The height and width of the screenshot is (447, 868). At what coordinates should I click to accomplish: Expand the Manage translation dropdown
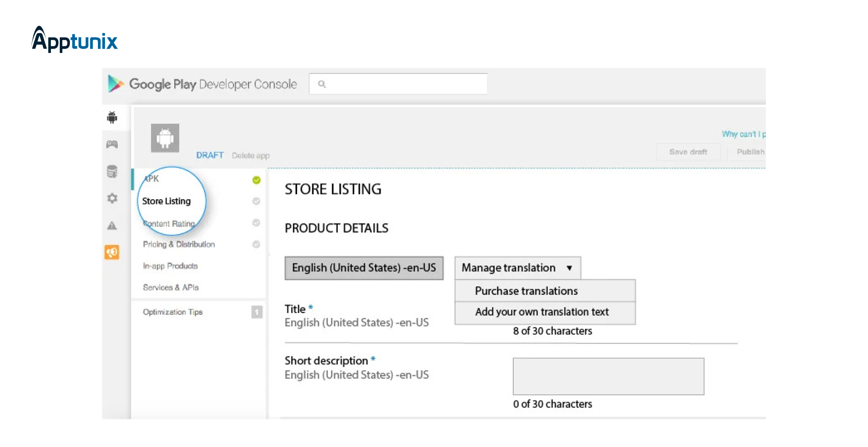[517, 268]
